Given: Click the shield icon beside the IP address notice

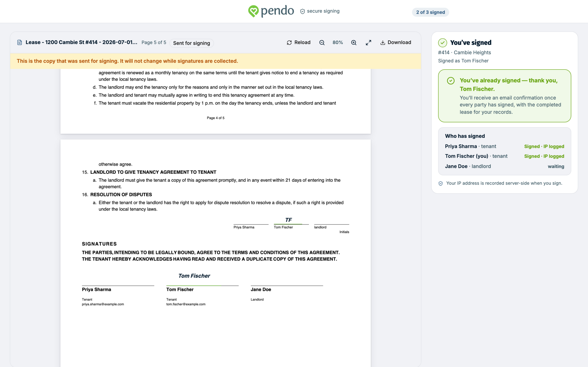Looking at the screenshot, I should (x=441, y=183).
